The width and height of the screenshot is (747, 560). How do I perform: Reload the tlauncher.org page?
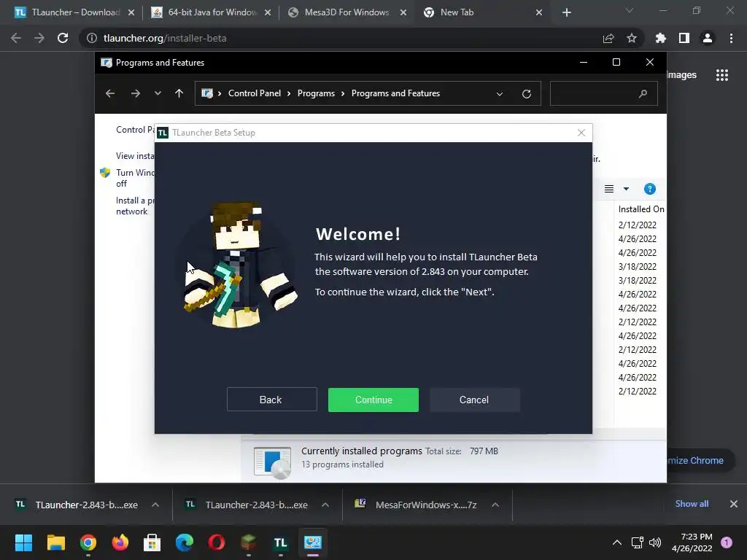coord(63,38)
